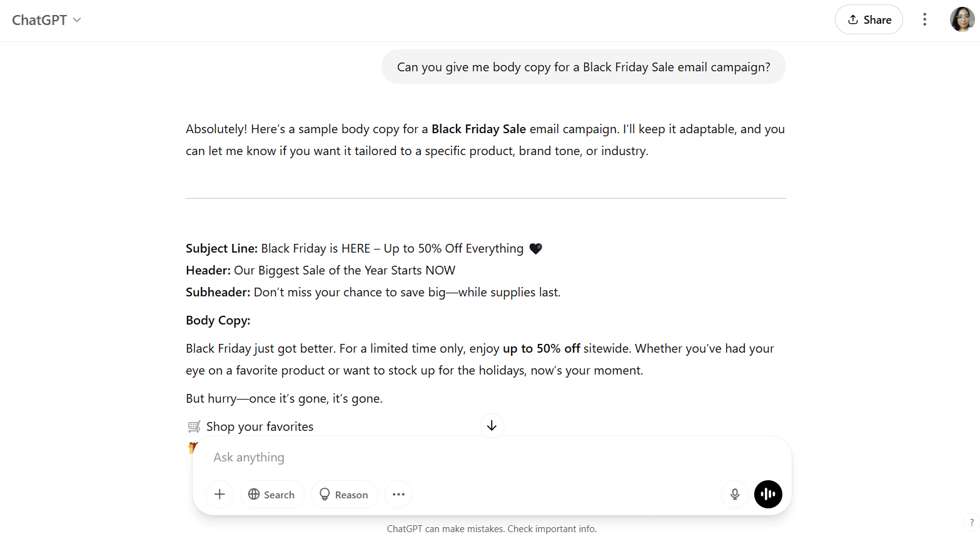Viewport: 980px width, 539px height.
Task: Click the Share upload icon
Action: [x=854, y=19]
